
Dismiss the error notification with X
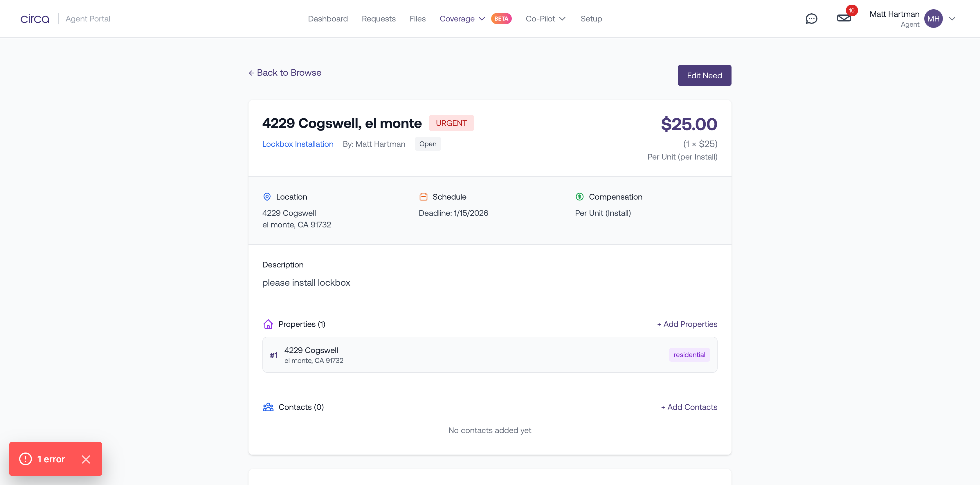pos(86,459)
